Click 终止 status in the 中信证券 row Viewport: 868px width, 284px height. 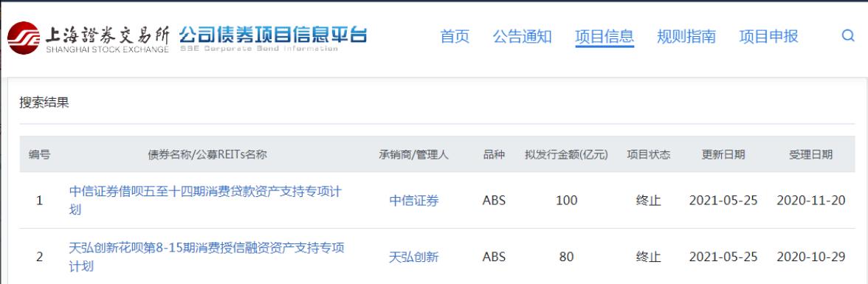[648, 201]
